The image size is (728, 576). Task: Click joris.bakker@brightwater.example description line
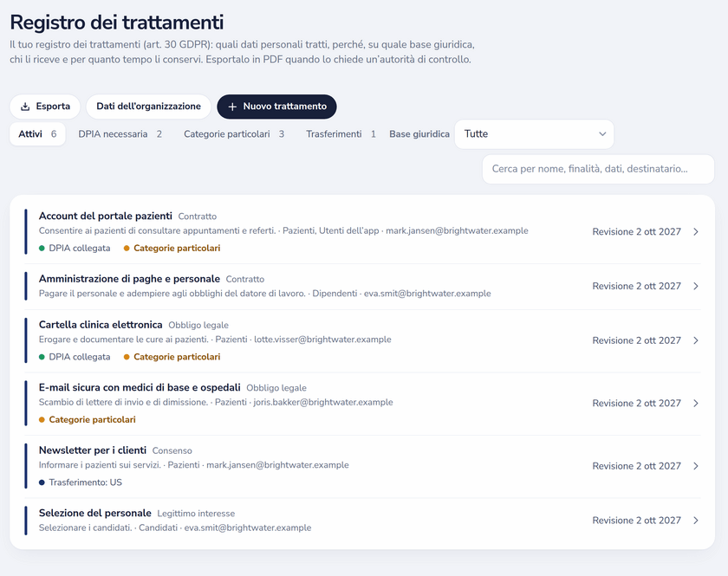216,402
